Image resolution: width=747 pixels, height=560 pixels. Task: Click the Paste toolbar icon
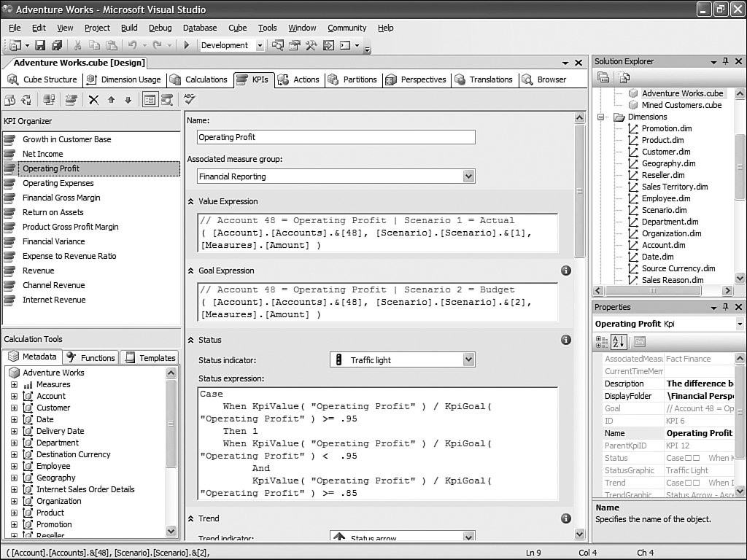click(112, 45)
